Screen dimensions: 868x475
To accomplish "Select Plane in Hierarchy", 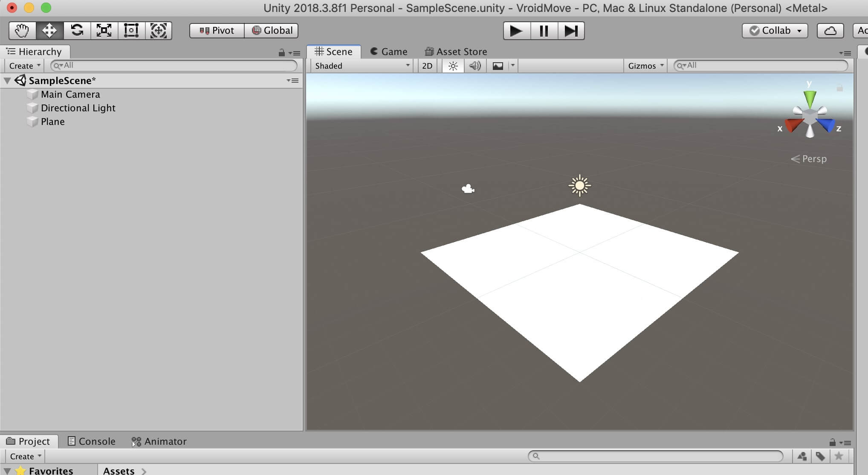I will pos(53,122).
